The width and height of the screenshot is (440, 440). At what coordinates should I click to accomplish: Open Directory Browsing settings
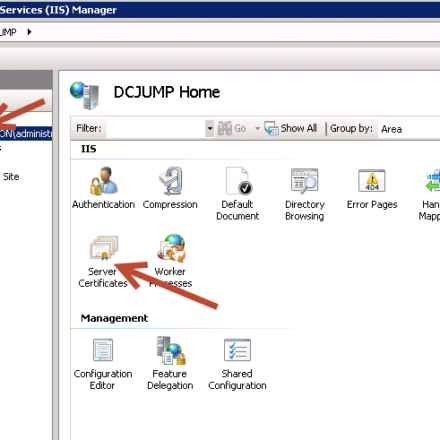[305, 194]
